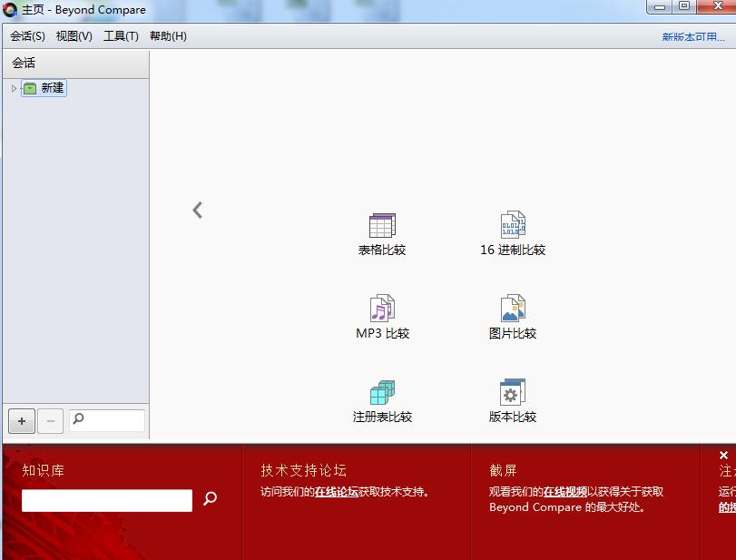736x560 pixels.
Task: Start an MP3 比较 session
Action: pos(382,318)
